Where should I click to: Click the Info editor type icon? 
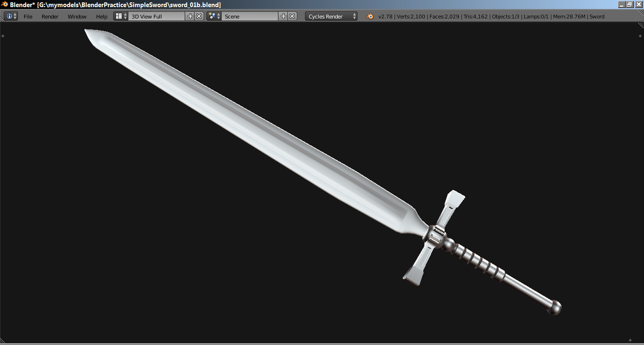tap(9, 16)
